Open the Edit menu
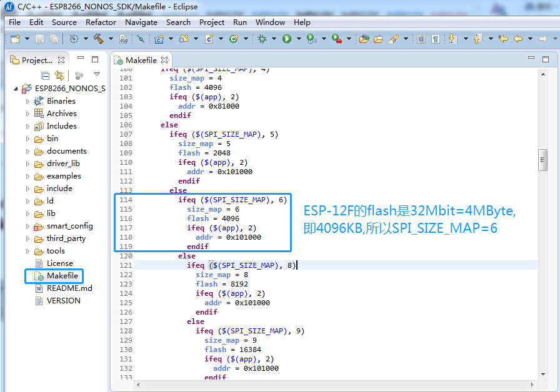This screenshot has height=392, width=560. (x=36, y=22)
